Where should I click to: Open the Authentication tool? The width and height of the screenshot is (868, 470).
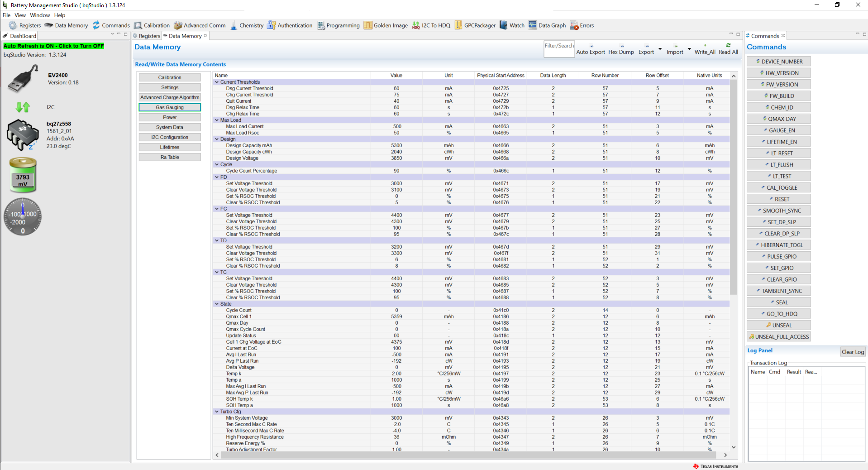pyautogui.click(x=294, y=25)
